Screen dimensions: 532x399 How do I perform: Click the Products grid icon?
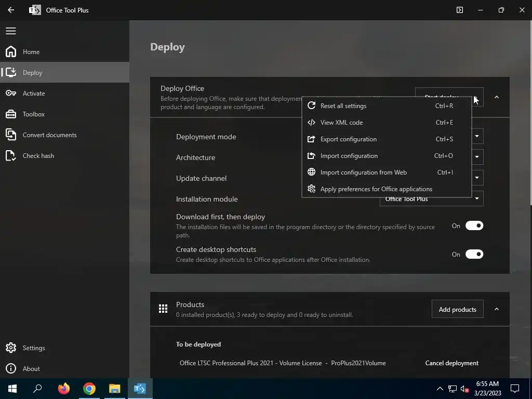163,309
